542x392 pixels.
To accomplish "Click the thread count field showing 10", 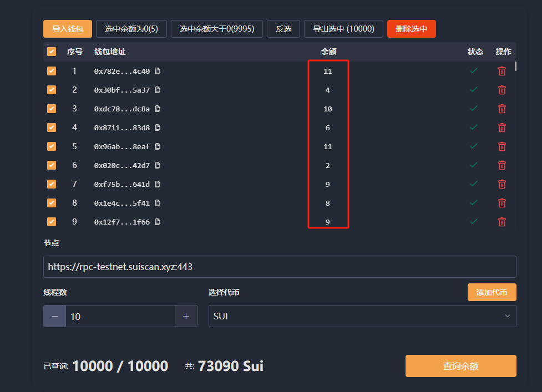I will coord(120,316).
